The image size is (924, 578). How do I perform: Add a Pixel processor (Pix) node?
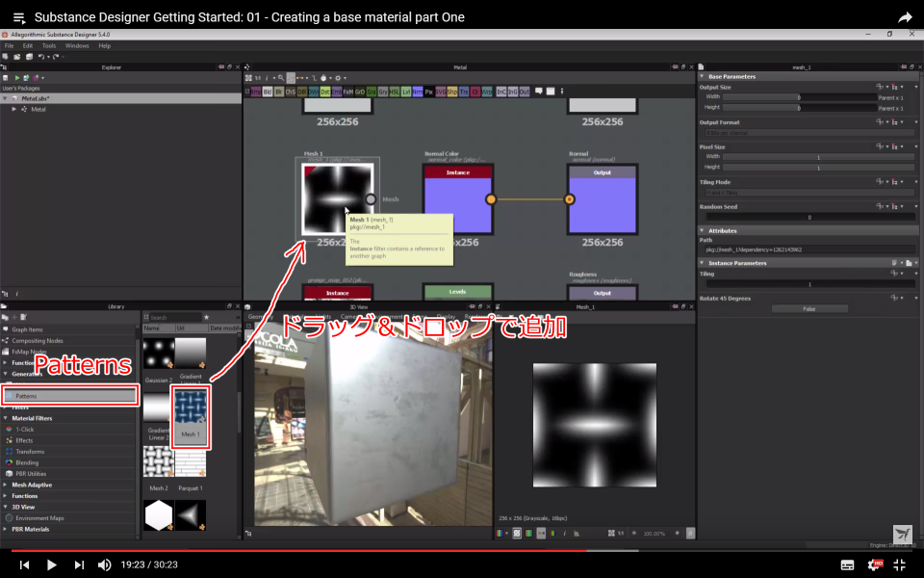429,92
